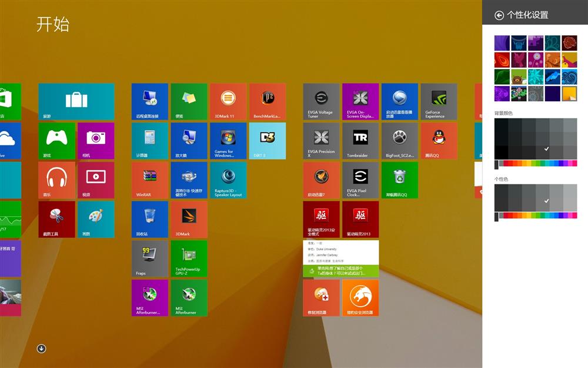588x368 pixels.
Task: Show all apps with the down arrow button
Action: tap(41, 349)
